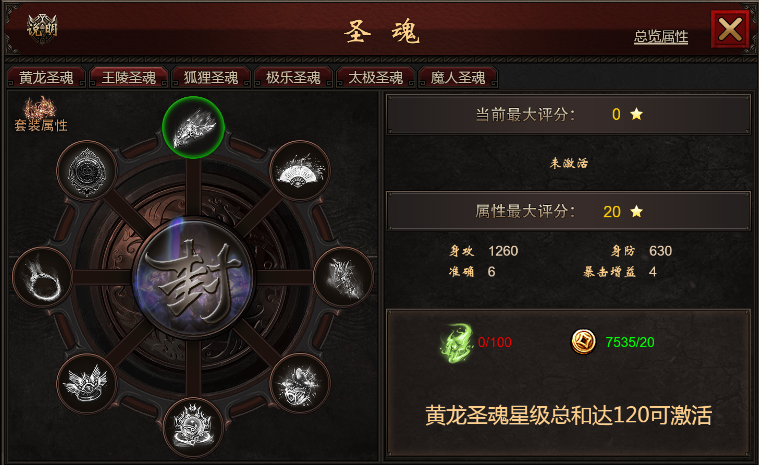Viewport: 759px width, 465px height.
Task: Open the 套装属性 set attributes icon
Action: [x=41, y=115]
